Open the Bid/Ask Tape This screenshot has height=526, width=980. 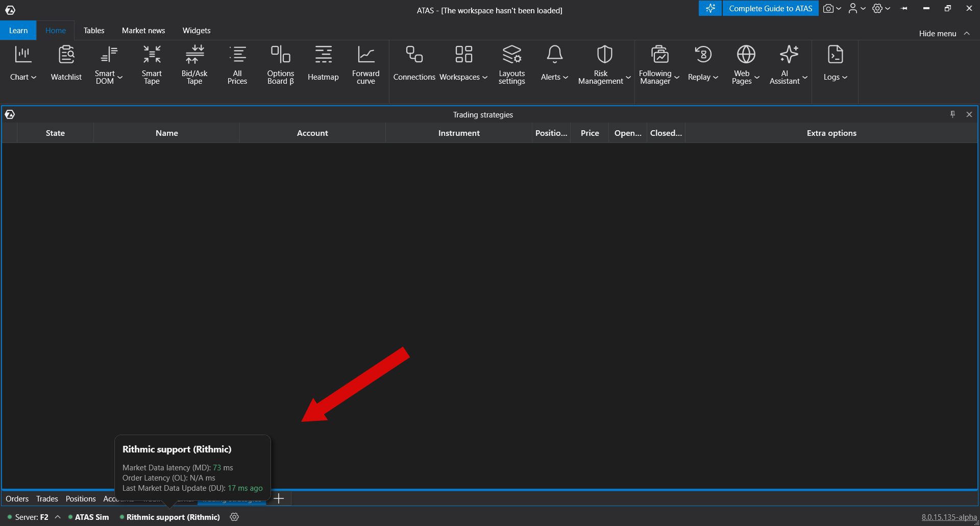point(194,64)
